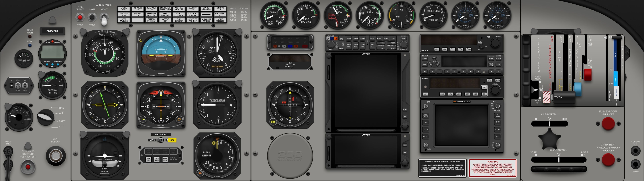Click the altitude preselect DN button

(x=484, y=94)
